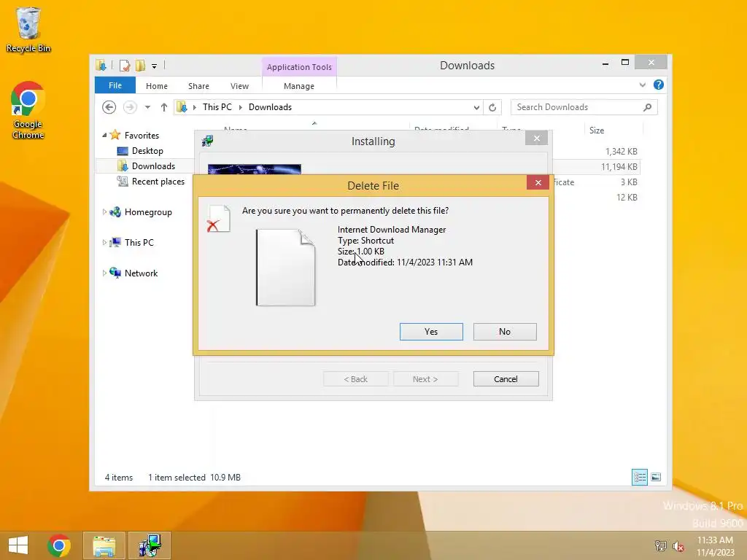Cancel the Installing wizard

[x=506, y=379]
